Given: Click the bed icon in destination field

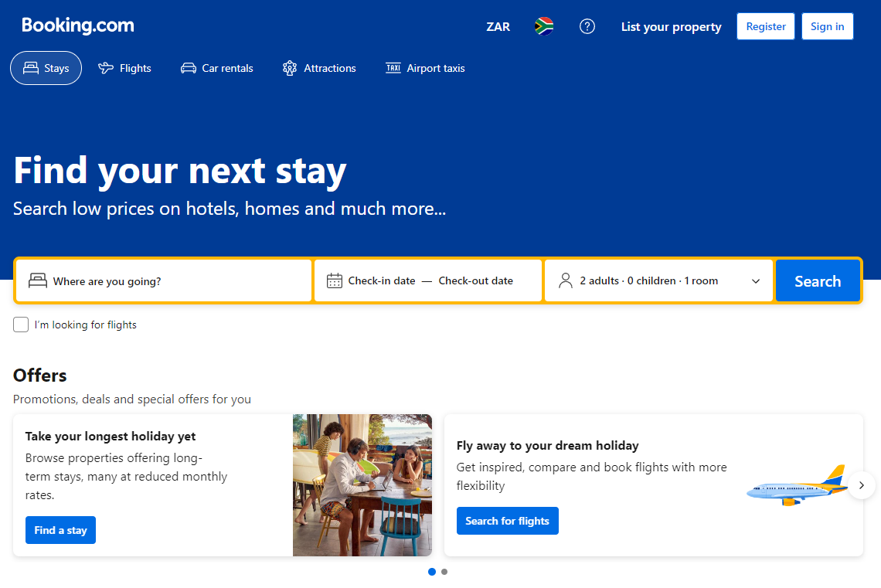Looking at the screenshot, I should point(38,280).
